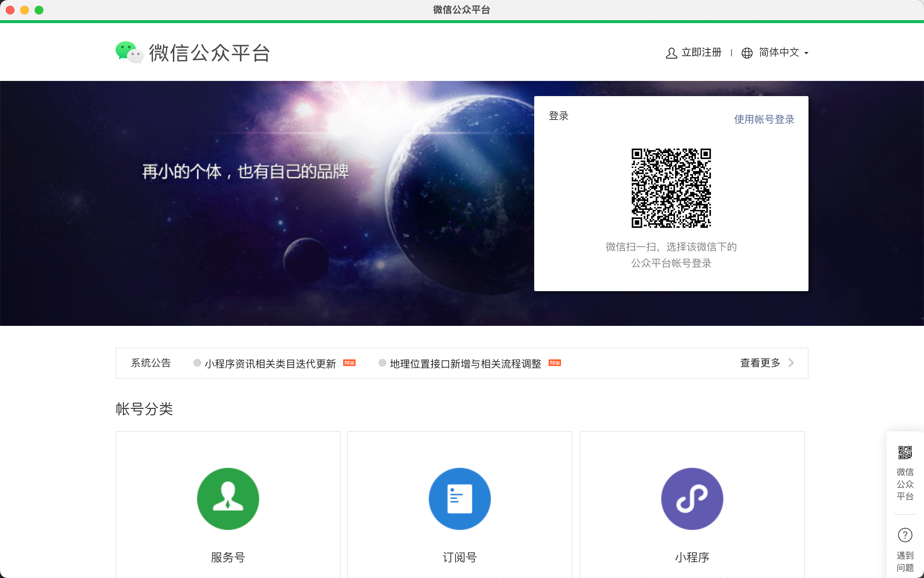Image resolution: width=924 pixels, height=578 pixels.
Task: Click NEW badge after 地理位置接口新增与相关流程调整
Action: [555, 362]
